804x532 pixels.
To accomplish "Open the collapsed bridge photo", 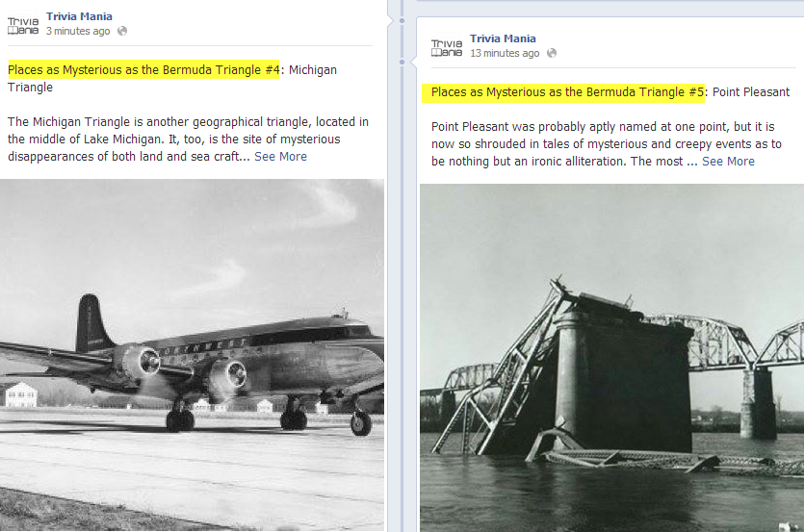I will [x=611, y=358].
